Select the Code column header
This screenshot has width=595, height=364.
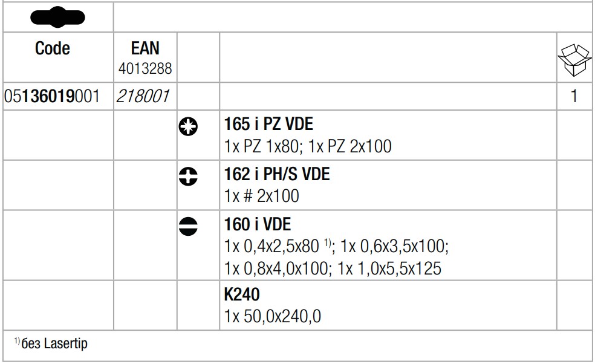click(53, 48)
